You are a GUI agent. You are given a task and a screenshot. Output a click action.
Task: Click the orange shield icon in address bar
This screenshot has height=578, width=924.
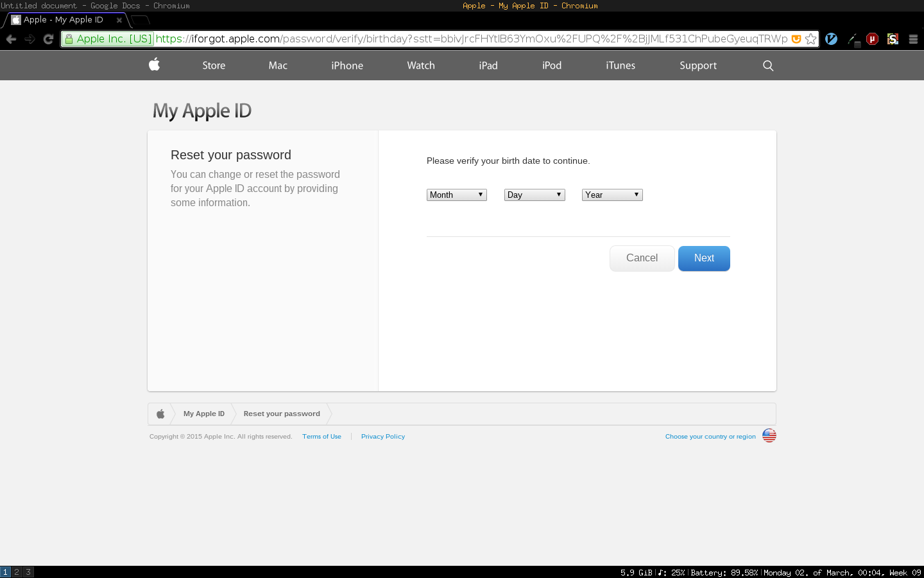point(796,39)
